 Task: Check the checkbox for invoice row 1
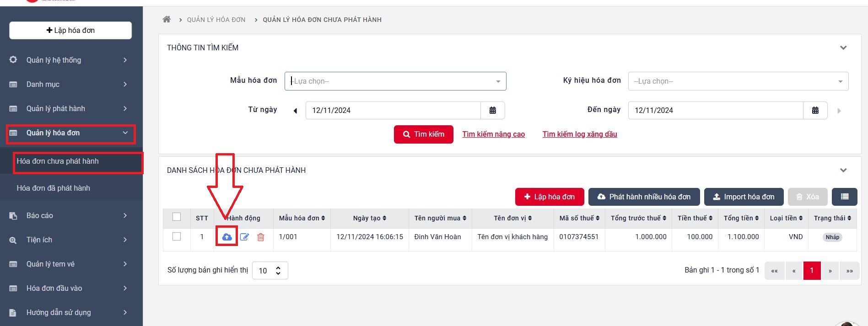[x=177, y=236]
